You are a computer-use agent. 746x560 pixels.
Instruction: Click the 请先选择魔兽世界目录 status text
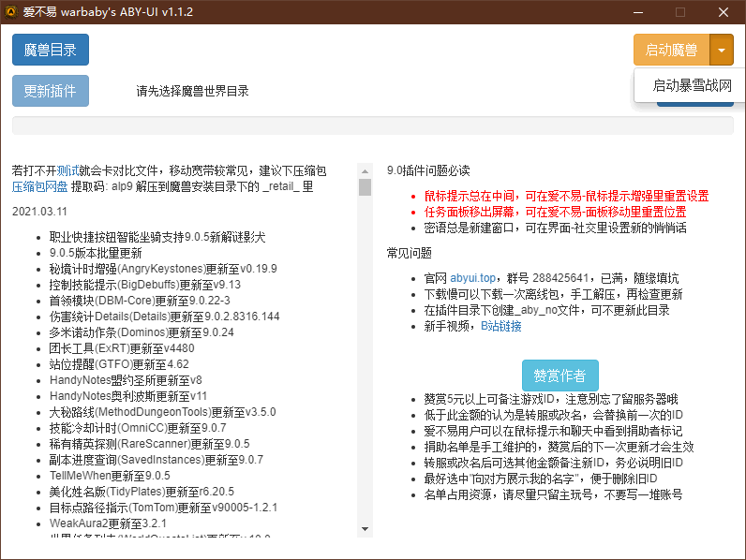(x=192, y=92)
